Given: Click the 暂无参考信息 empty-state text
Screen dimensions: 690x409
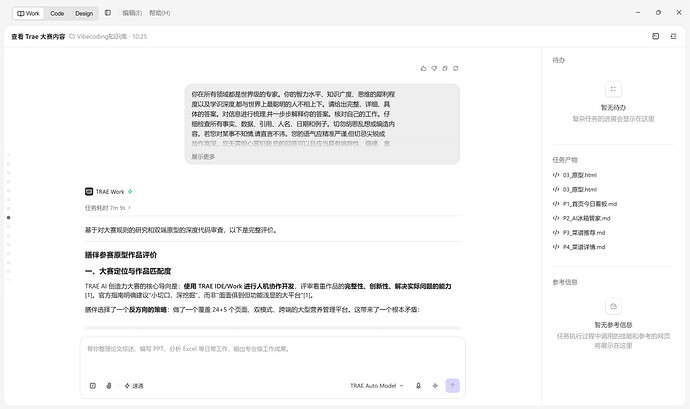Looking at the screenshot, I should pos(613,325).
